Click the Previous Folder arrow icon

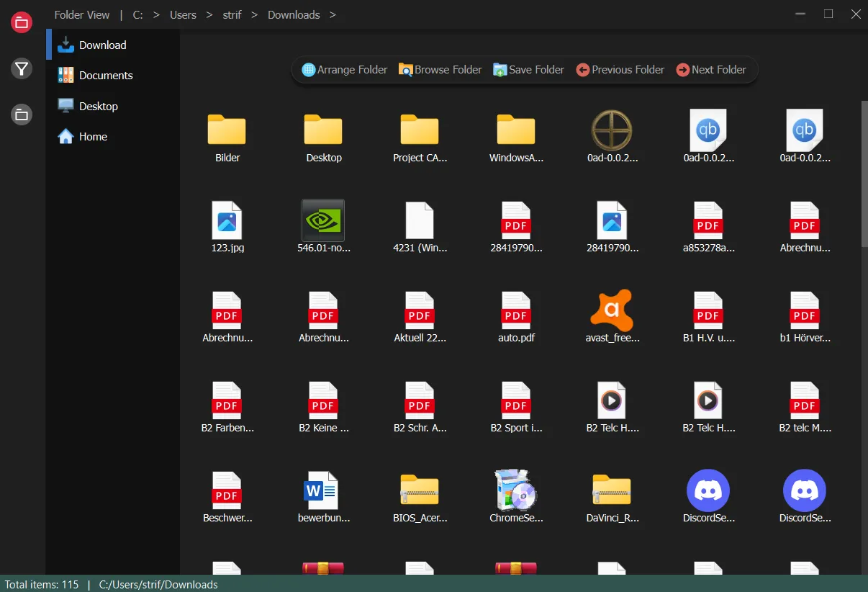(x=583, y=69)
